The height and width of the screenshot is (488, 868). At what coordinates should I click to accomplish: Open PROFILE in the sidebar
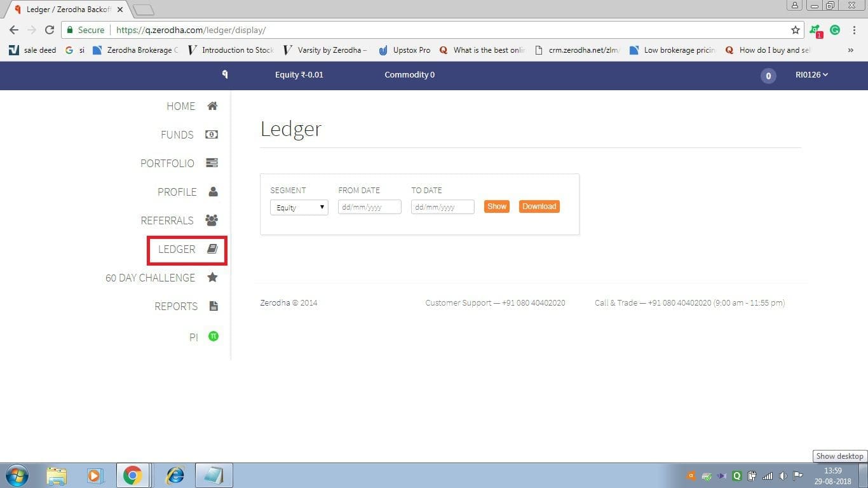[x=177, y=192]
